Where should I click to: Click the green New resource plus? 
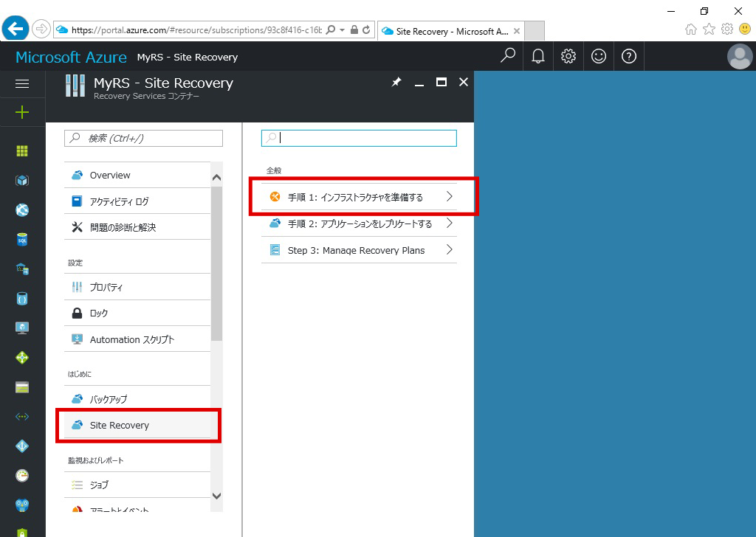point(22,112)
